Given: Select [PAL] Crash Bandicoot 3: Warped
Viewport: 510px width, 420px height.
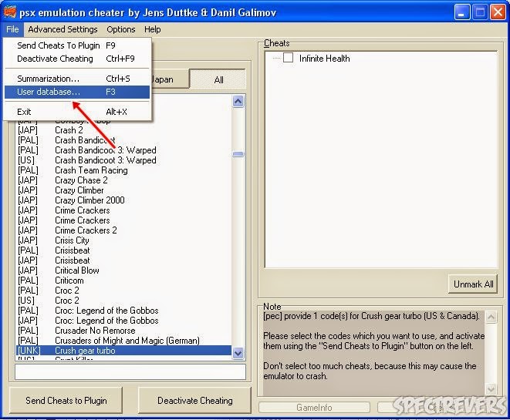Looking at the screenshot, I should coord(124,150).
